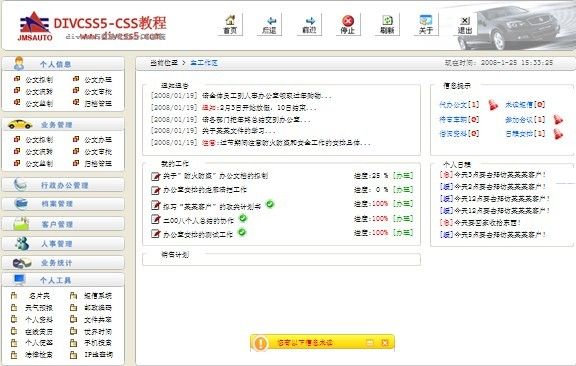Expand the 业务统计 sidebar section

(63, 262)
